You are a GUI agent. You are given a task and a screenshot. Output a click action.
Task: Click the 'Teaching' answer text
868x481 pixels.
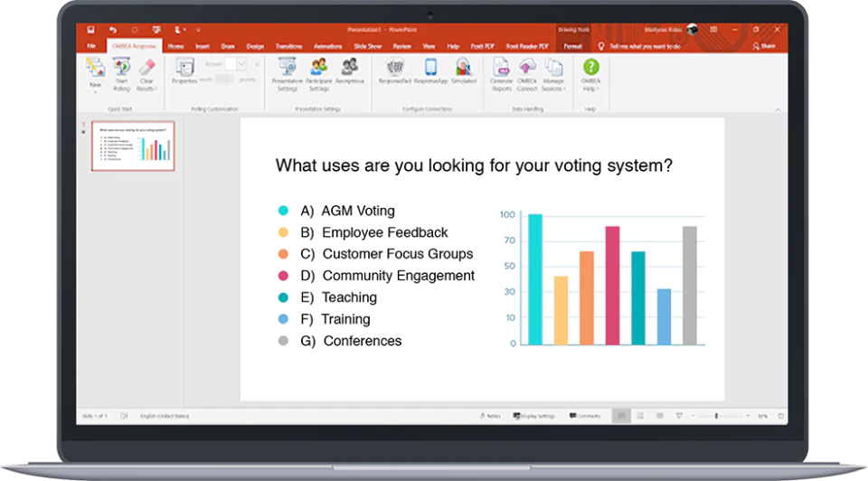point(349,297)
